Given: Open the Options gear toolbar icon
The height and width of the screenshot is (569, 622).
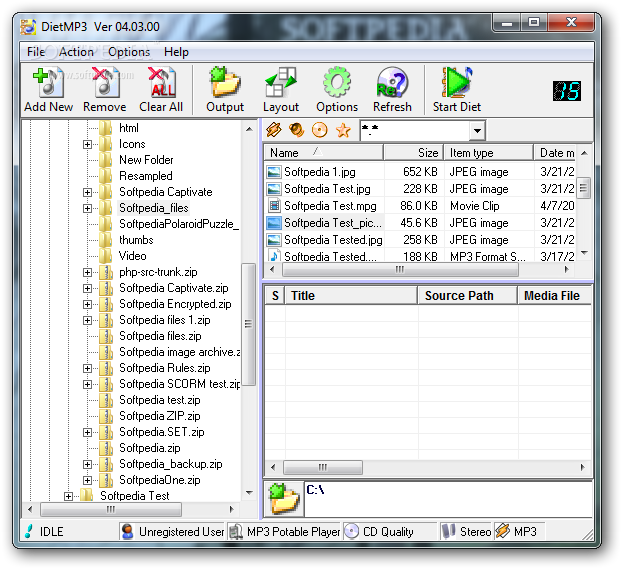Looking at the screenshot, I should tap(336, 82).
